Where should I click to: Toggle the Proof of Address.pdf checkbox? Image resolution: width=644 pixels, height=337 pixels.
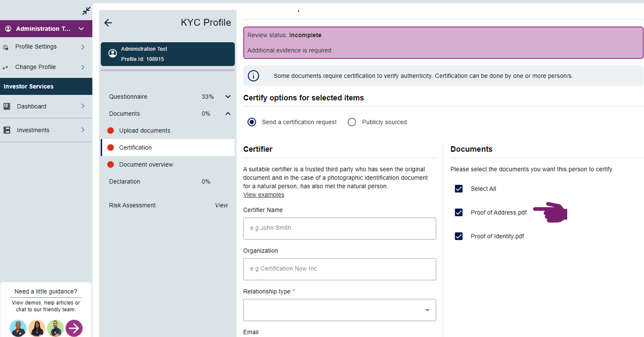click(x=459, y=212)
